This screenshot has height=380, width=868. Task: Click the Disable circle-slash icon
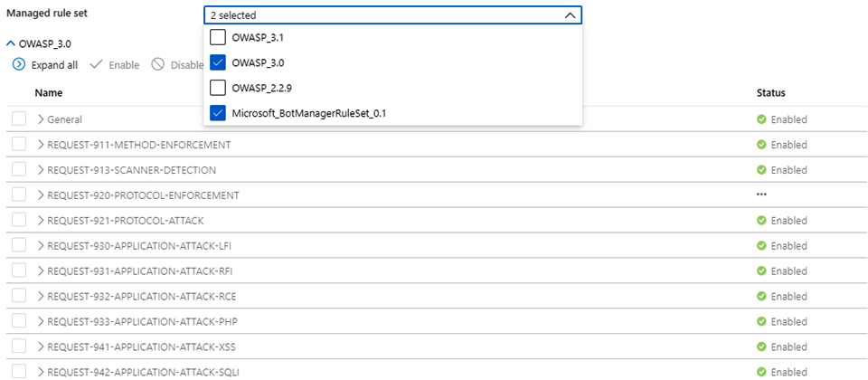(x=157, y=65)
